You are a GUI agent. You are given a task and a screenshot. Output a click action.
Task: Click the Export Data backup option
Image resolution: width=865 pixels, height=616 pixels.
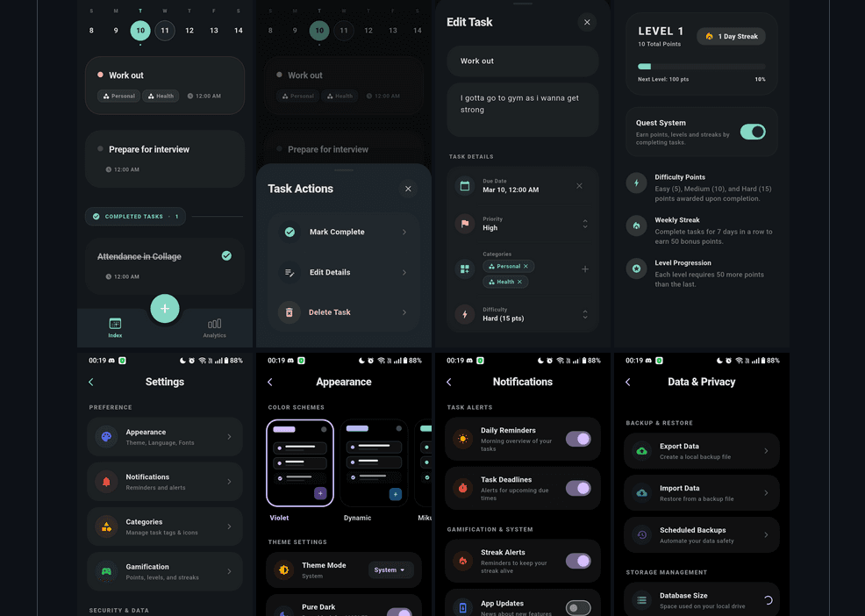pos(702,450)
